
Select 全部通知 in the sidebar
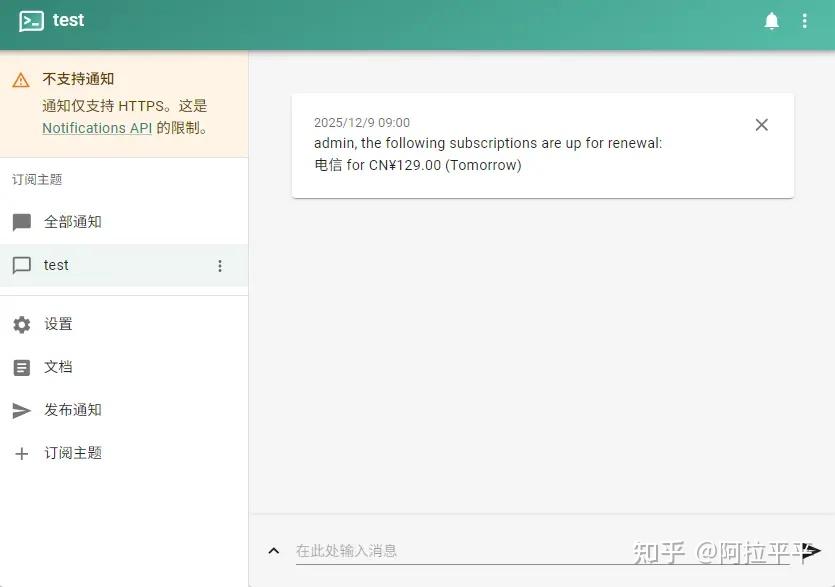[73, 222]
